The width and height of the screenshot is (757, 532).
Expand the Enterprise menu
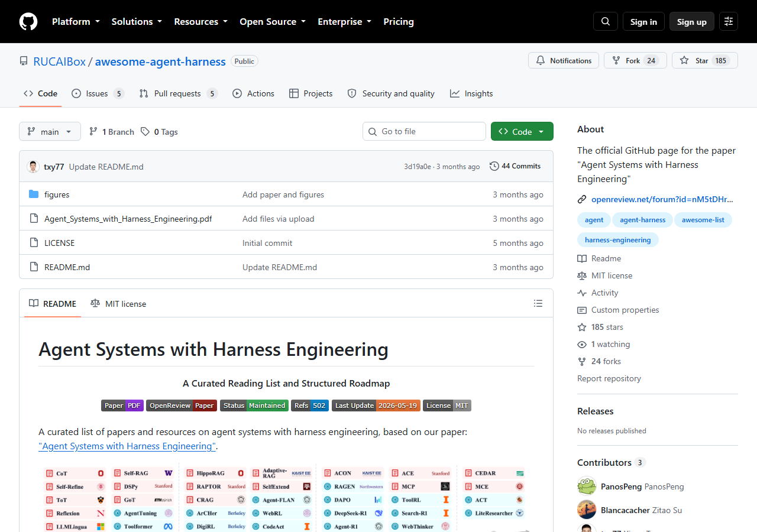[345, 22]
